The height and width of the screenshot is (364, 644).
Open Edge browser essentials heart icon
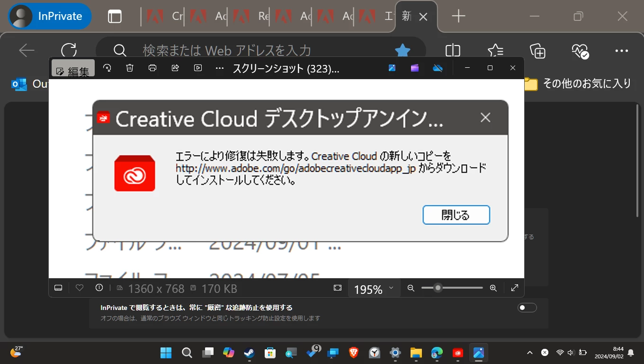click(x=580, y=51)
